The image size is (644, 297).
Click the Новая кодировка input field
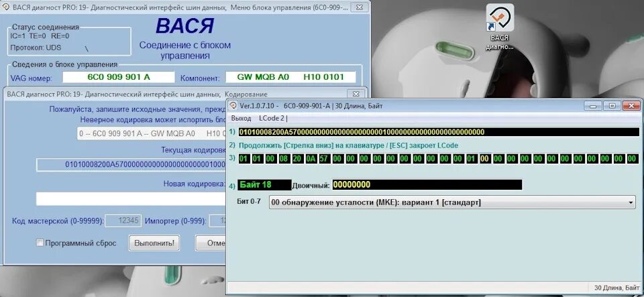pyautogui.click(x=131, y=198)
